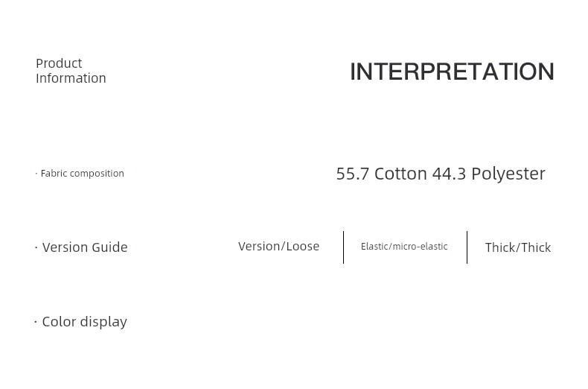Click the bullet dot before Fabric composition
Screen dimensions: 588x389
click(x=36, y=174)
